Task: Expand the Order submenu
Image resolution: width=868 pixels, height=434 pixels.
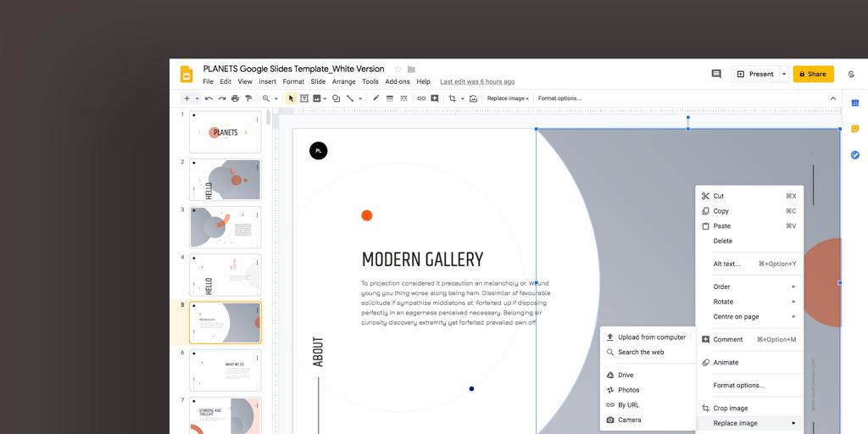Action: (749, 287)
